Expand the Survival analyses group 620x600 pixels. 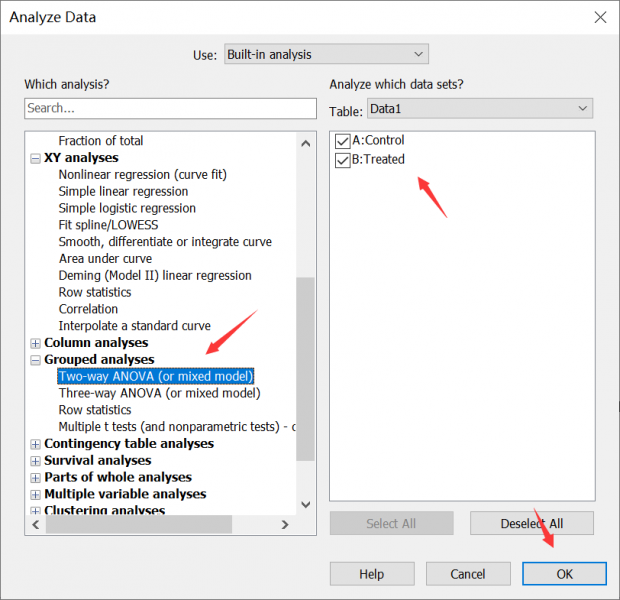click(x=36, y=461)
